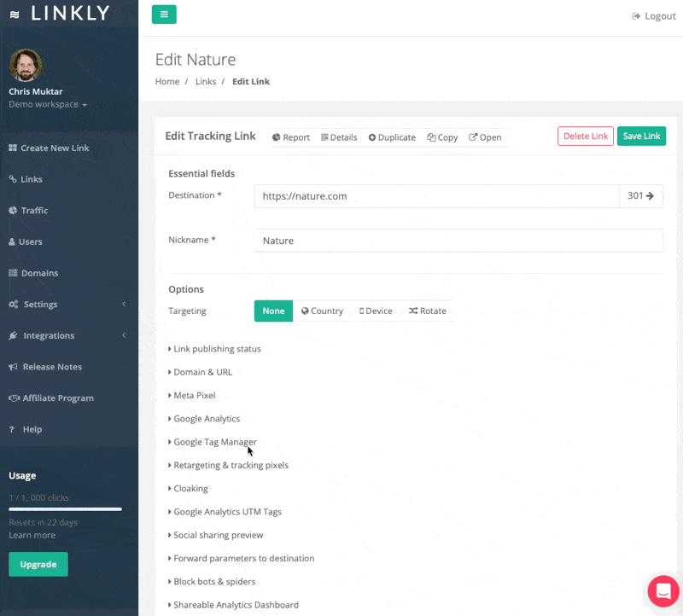
Task: Go to Home from the breadcrumb trail
Action: point(166,81)
